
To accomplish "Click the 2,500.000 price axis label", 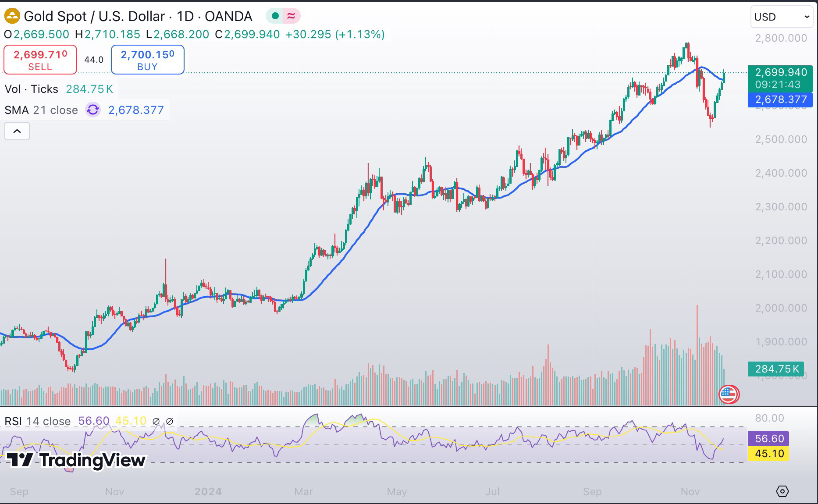I will pos(781,139).
